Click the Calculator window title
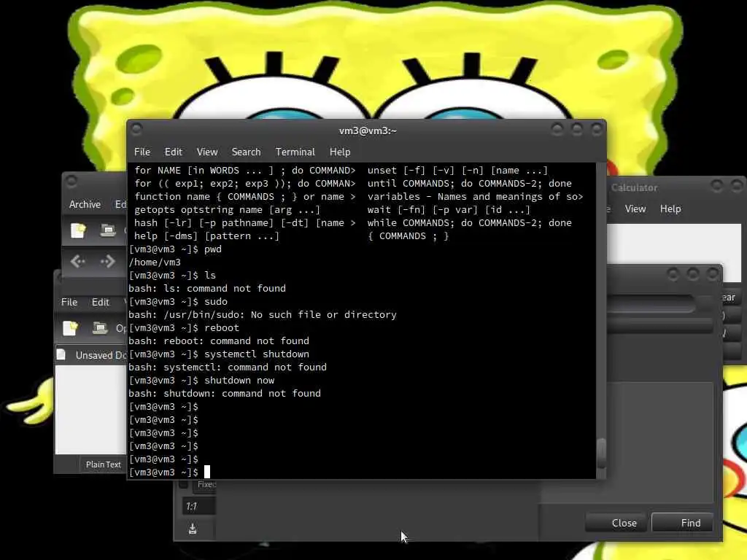747x560 pixels. point(634,187)
